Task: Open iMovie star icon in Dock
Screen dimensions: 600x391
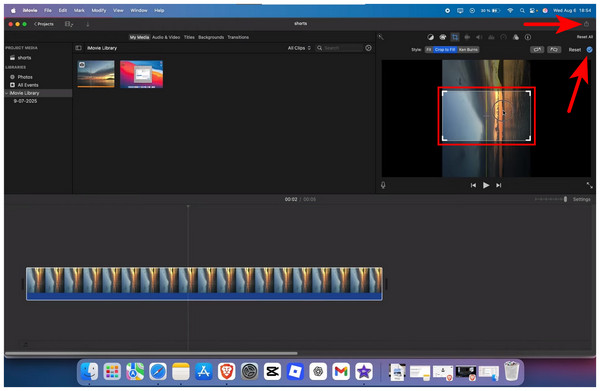Action: 364,371
